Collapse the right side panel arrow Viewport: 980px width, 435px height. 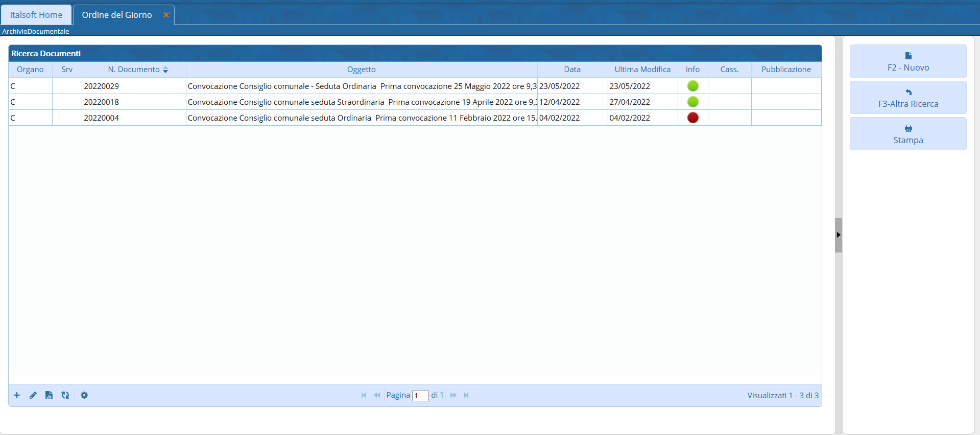tap(838, 235)
